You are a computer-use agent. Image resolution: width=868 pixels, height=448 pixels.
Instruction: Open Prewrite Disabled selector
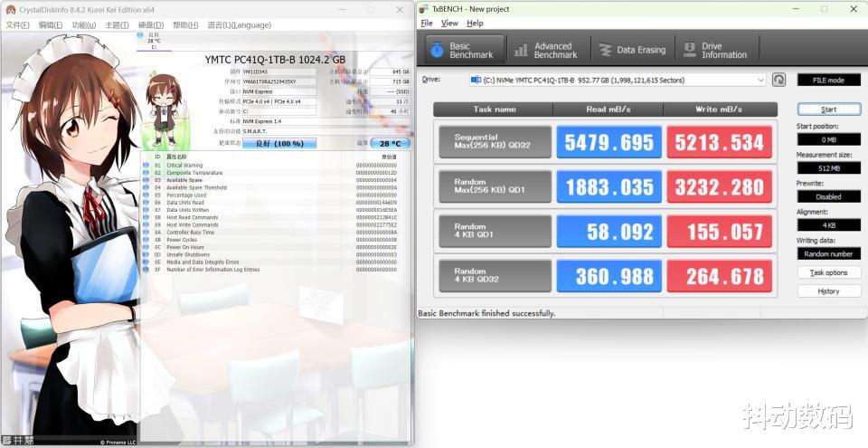[829, 196]
